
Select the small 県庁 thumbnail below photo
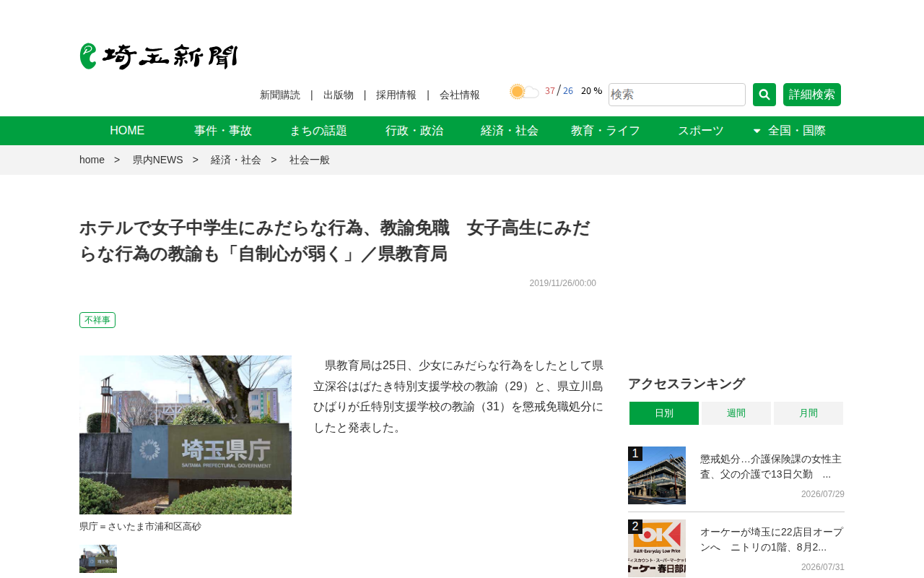(x=98, y=559)
